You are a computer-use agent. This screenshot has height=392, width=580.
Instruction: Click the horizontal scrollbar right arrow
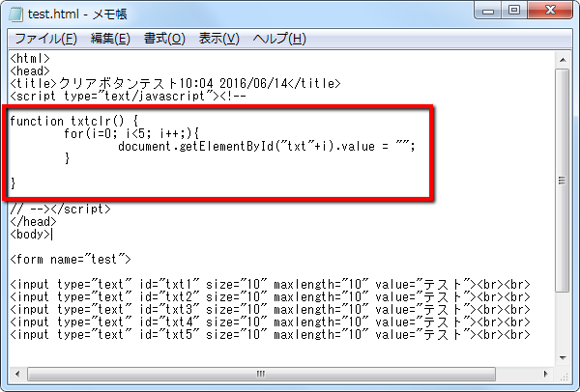tap(545, 374)
